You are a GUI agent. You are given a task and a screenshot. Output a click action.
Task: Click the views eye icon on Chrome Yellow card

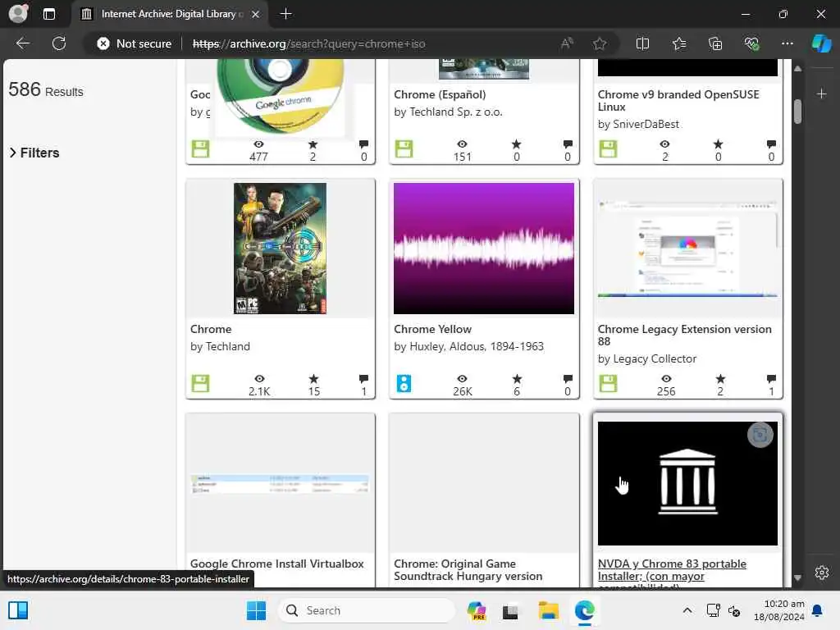tap(462, 379)
